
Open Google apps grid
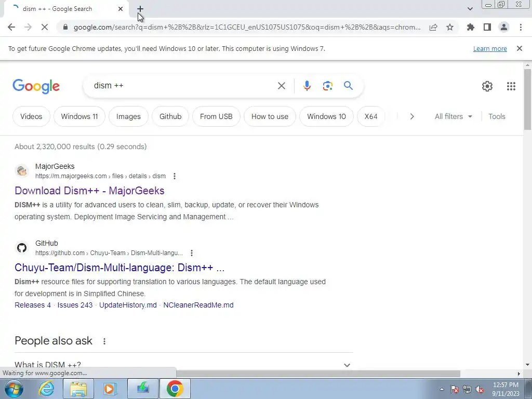point(511,86)
